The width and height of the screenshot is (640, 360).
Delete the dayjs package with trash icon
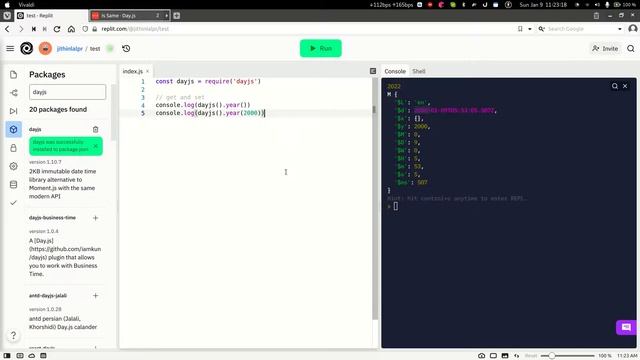pos(96,129)
